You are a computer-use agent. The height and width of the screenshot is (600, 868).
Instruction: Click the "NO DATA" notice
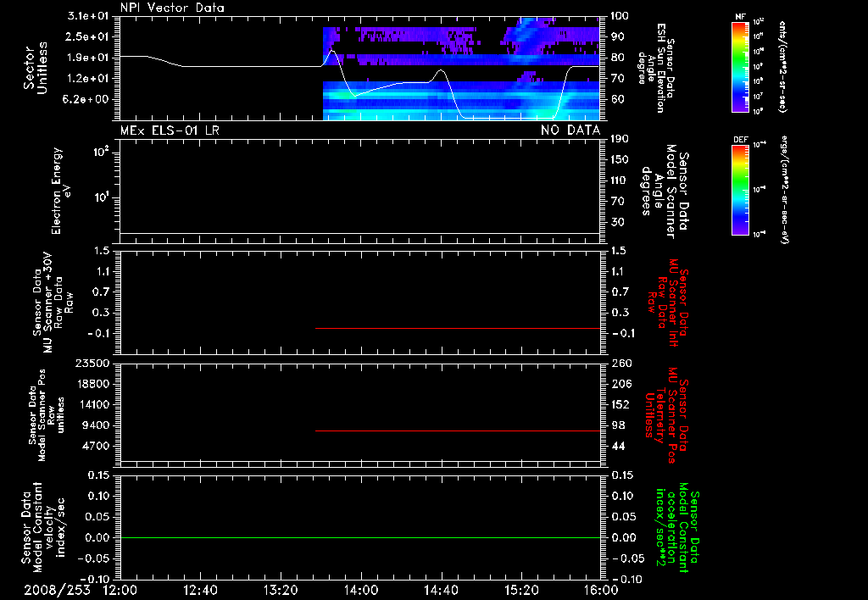[x=570, y=131]
